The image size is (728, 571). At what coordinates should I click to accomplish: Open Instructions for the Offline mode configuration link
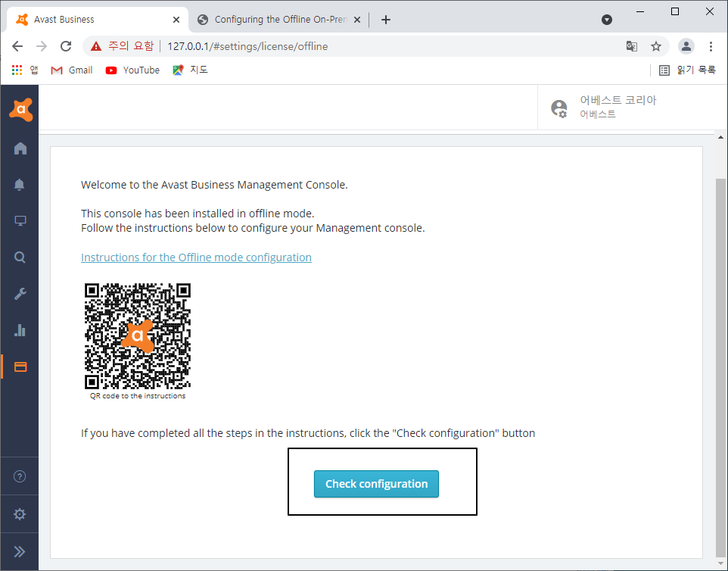[x=196, y=257]
